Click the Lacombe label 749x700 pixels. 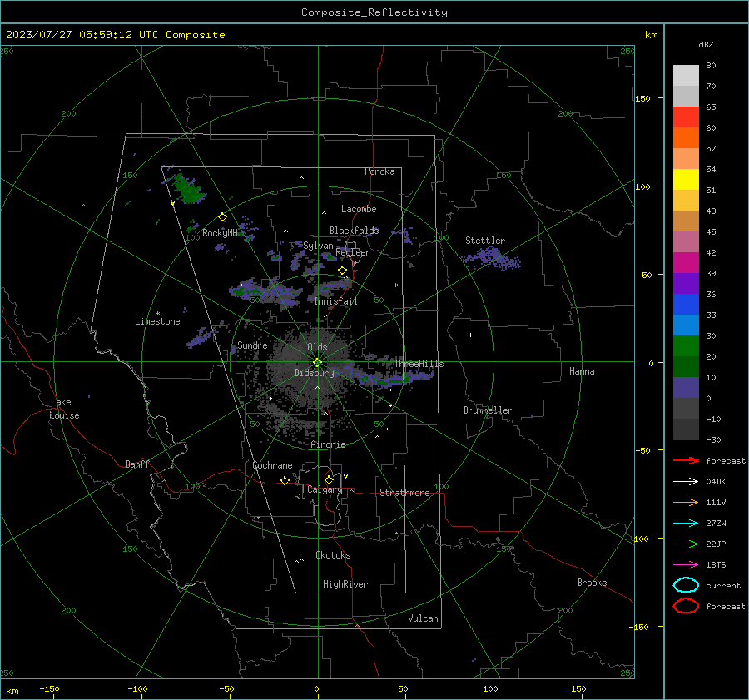359,209
